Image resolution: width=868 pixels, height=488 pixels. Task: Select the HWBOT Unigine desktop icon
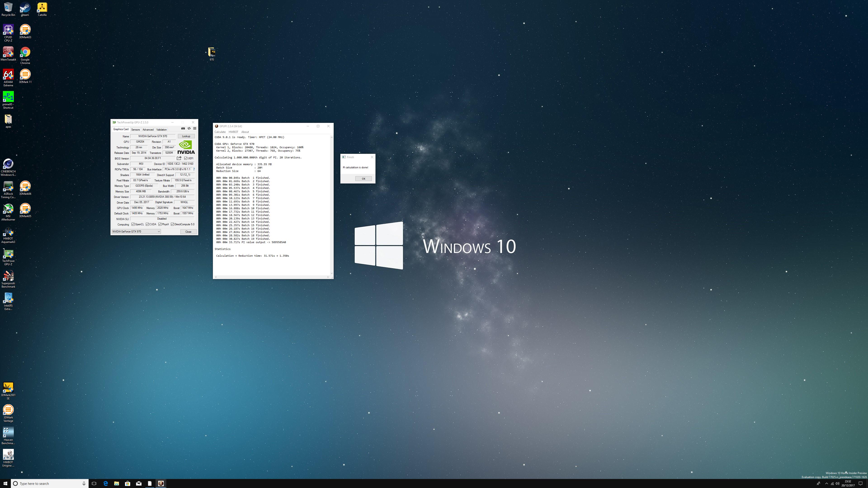8,458
